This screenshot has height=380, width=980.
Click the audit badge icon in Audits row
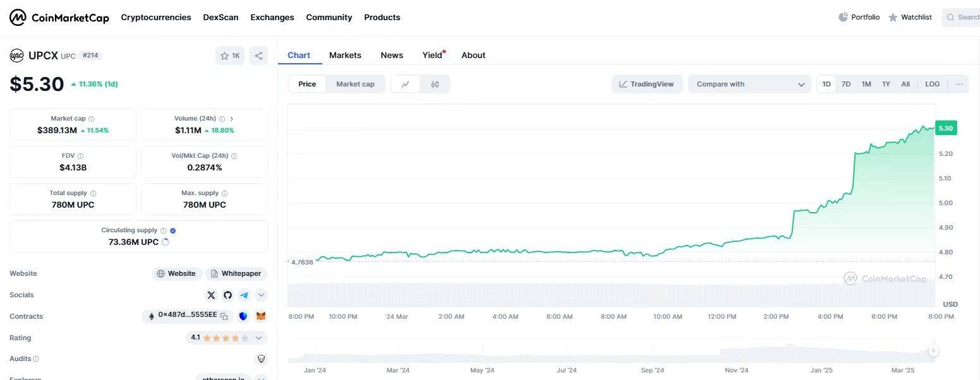point(260,359)
